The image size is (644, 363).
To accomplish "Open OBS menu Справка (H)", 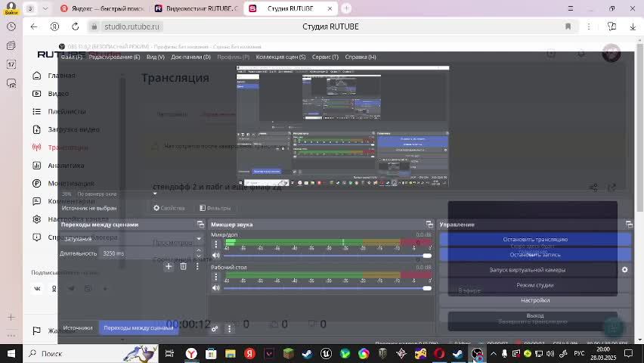I will tap(361, 57).
